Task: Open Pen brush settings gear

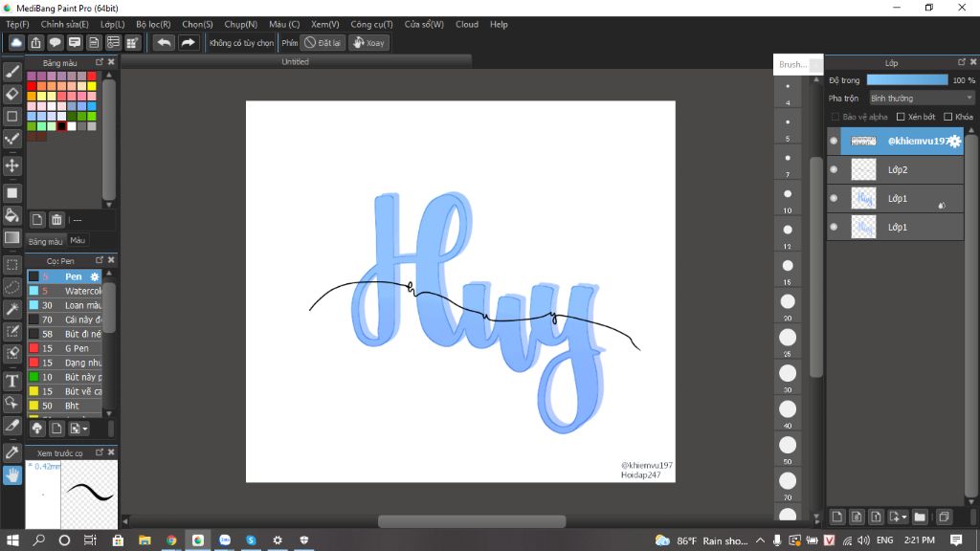Action: coord(95,276)
